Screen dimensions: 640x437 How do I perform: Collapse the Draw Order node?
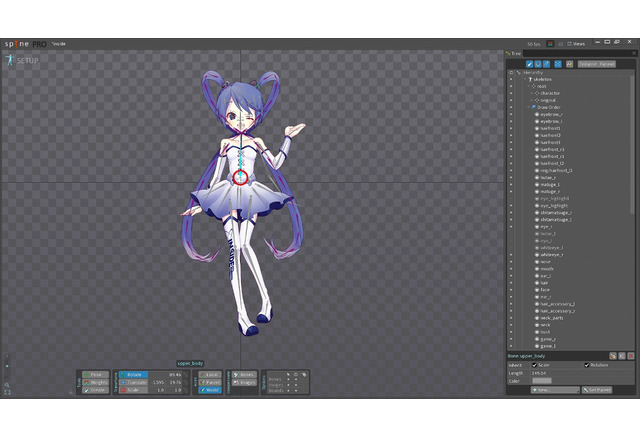coord(529,107)
